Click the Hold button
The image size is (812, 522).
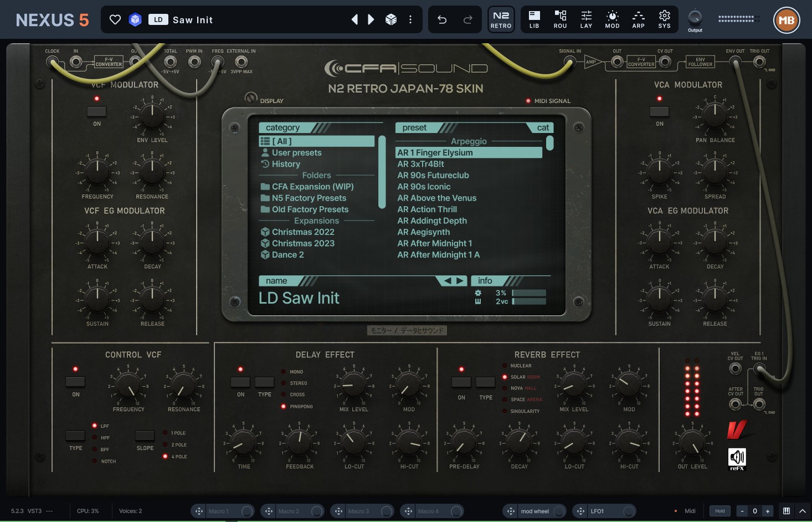720,511
